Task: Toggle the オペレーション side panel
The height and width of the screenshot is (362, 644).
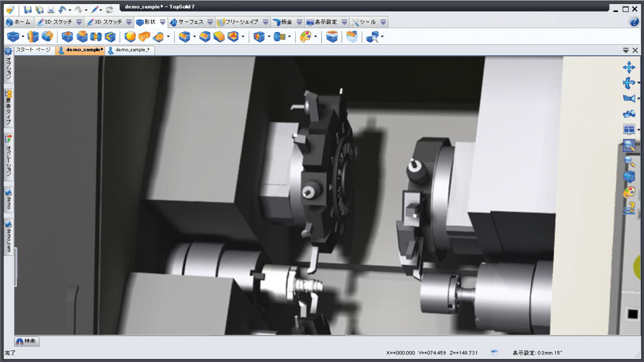Action: click(9, 156)
